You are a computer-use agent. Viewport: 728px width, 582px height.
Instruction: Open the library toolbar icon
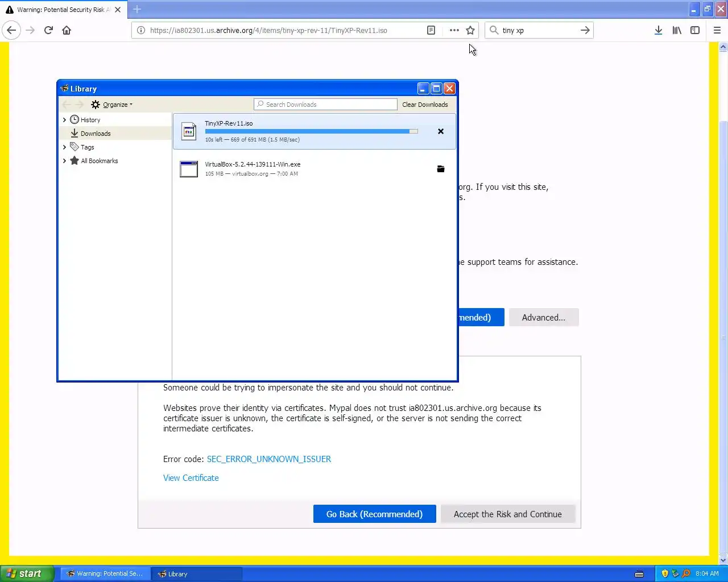click(x=677, y=30)
